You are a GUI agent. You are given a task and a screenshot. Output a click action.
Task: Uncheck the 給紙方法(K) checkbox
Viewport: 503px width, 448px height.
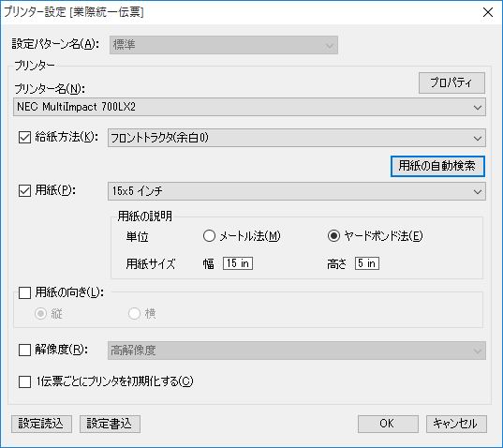pos(24,138)
